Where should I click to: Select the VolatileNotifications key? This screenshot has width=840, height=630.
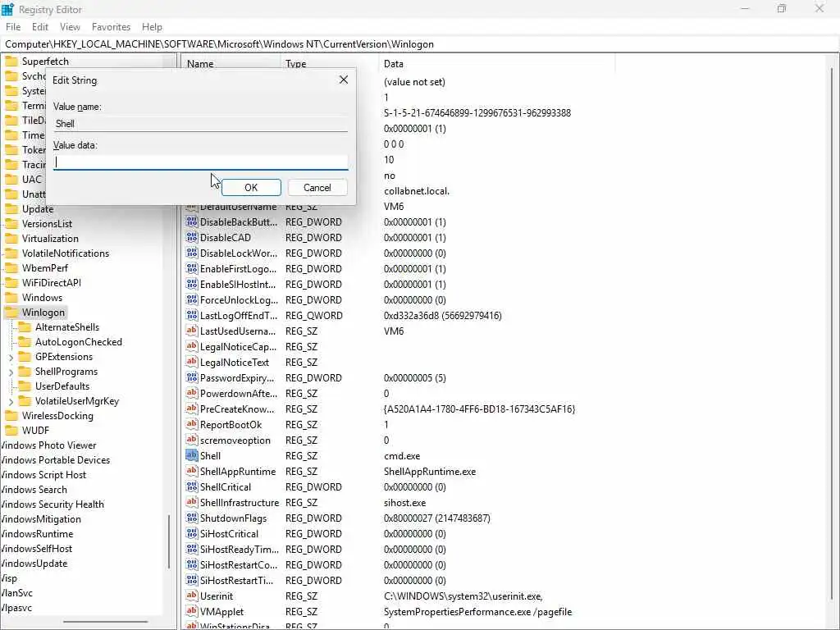click(x=66, y=253)
